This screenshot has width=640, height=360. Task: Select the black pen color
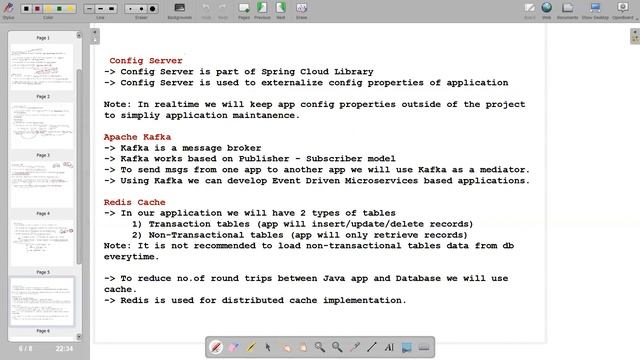(27, 9)
